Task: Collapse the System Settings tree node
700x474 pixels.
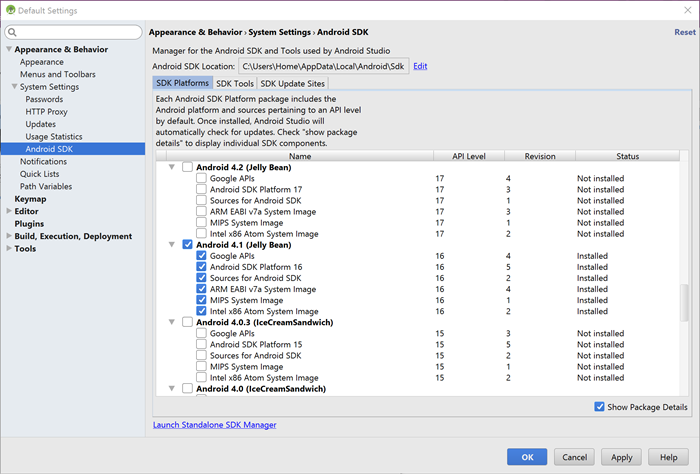Action: (15, 87)
